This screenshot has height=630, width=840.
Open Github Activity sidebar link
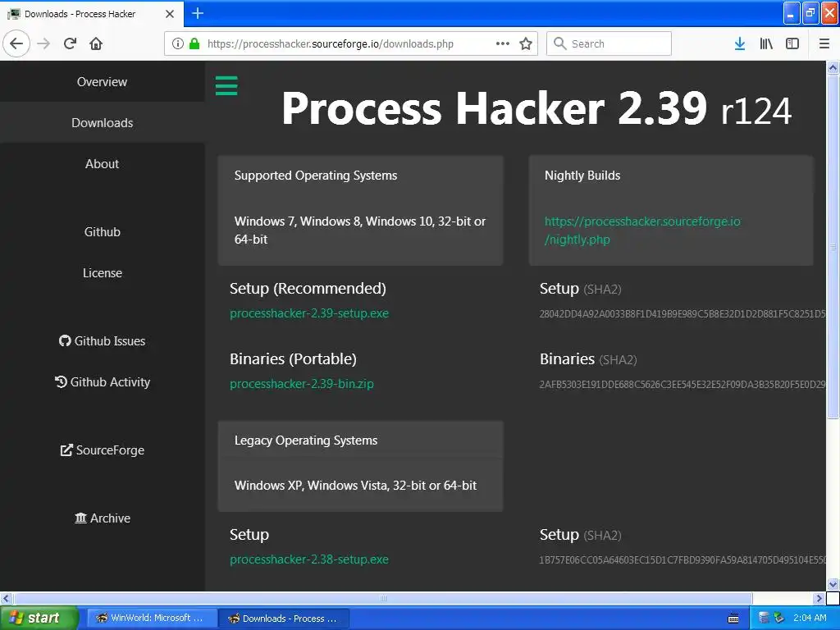point(102,382)
